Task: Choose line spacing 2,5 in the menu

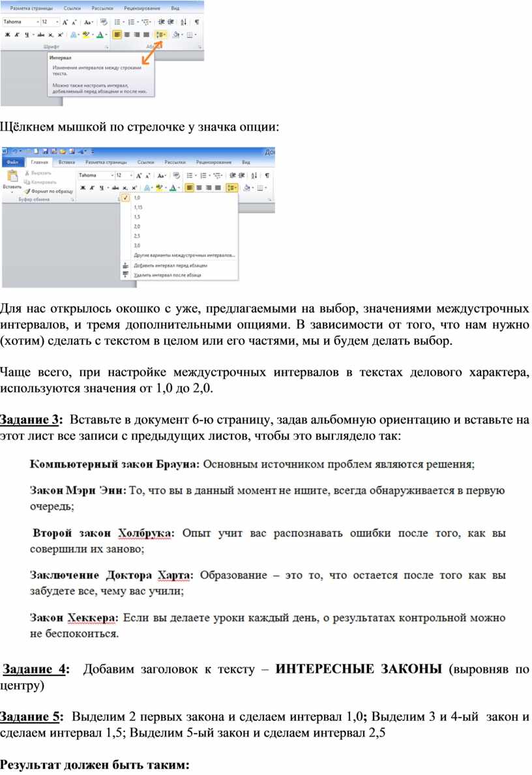Action: pyautogui.click(x=137, y=236)
